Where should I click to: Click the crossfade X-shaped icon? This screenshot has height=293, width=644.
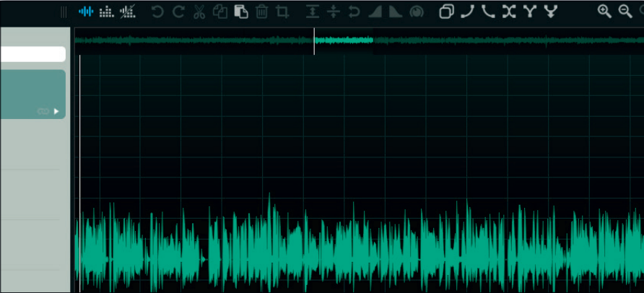click(x=510, y=12)
